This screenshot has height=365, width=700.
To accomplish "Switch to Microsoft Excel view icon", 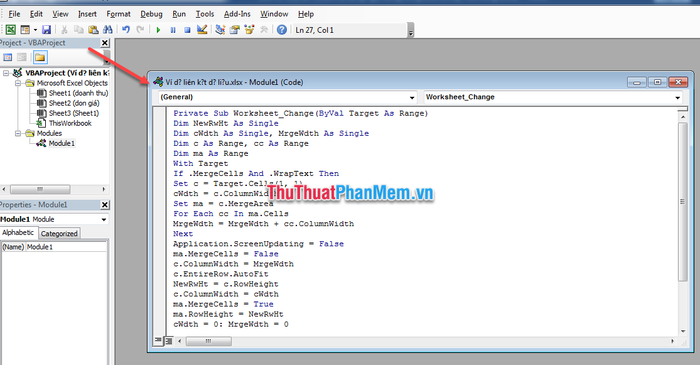I will [x=10, y=30].
